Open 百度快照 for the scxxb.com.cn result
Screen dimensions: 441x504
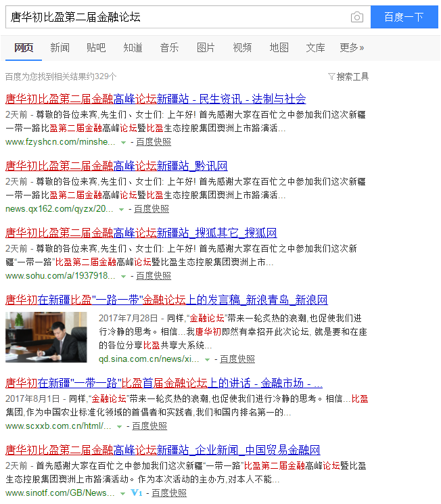149,426
